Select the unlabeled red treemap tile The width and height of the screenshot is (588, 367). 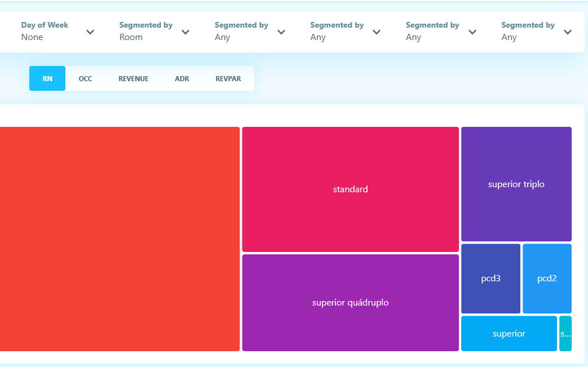(x=120, y=239)
